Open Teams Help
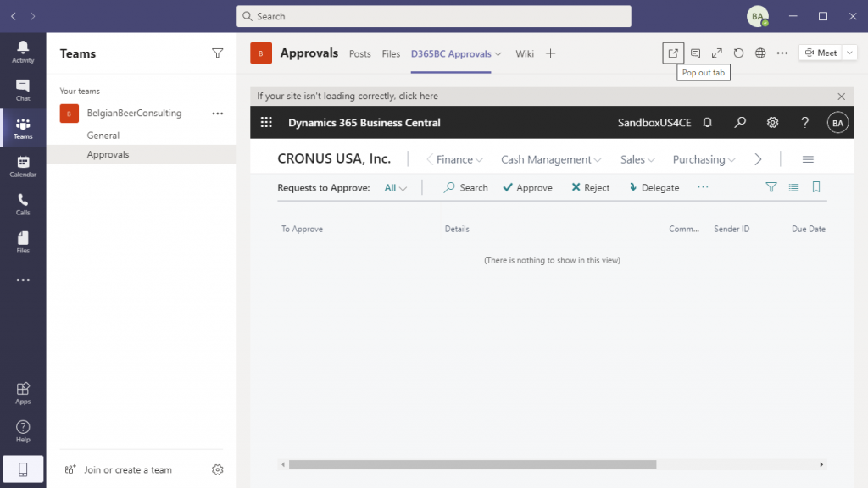 tap(23, 431)
